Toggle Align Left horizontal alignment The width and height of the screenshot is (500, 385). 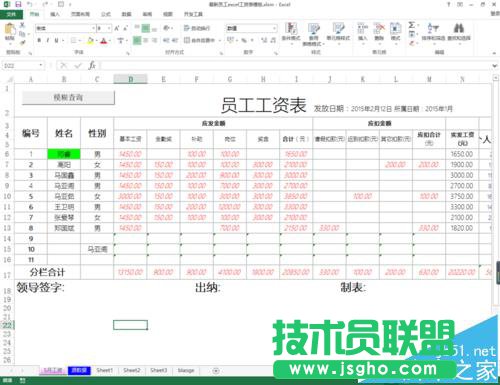pyautogui.click(x=137, y=41)
